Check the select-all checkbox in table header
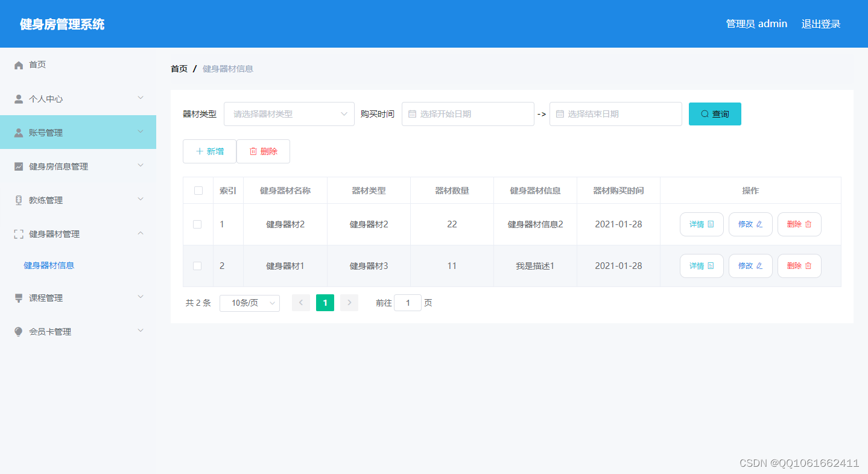The height and width of the screenshot is (474, 868). (x=198, y=190)
